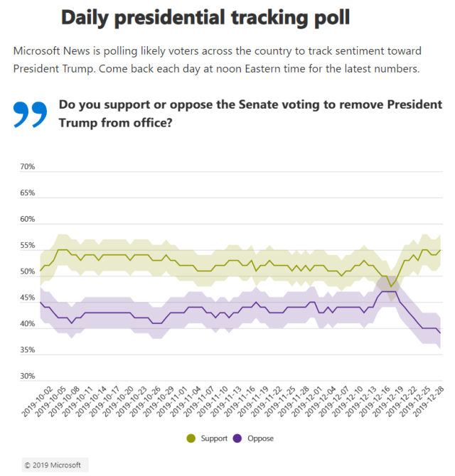Click the poll question about Senate voting
This screenshot has width=455, height=476.
[x=250, y=113]
